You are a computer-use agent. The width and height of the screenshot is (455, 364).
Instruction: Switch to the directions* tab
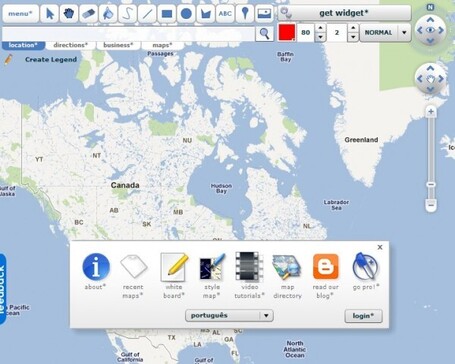click(x=70, y=45)
